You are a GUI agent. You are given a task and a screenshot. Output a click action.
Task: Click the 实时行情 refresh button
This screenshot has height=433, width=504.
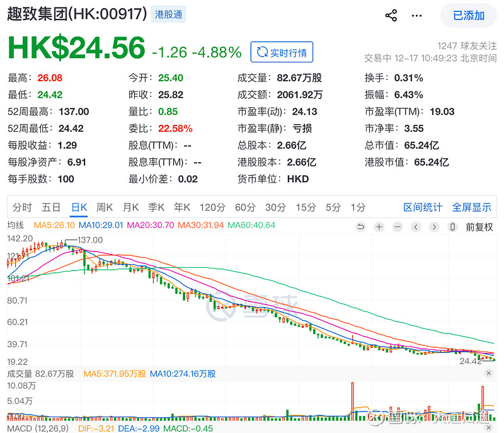click(x=282, y=52)
